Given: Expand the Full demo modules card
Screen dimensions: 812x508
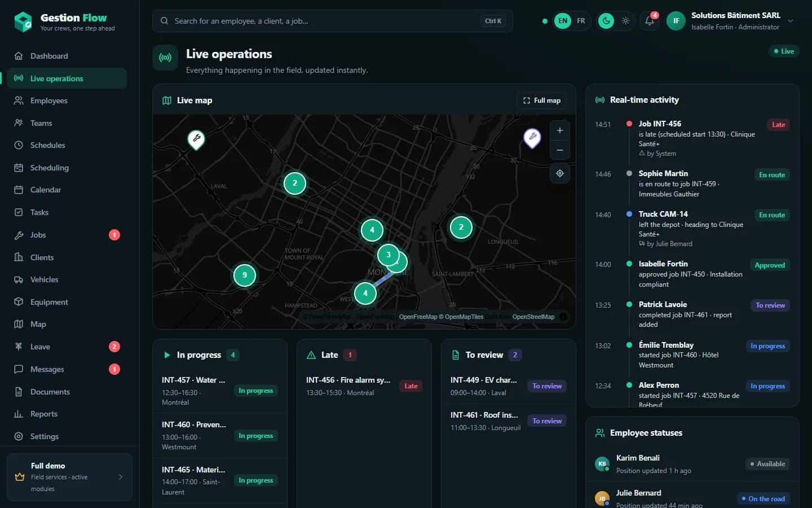Looking at the screenshot, I should tap(69, 477).
